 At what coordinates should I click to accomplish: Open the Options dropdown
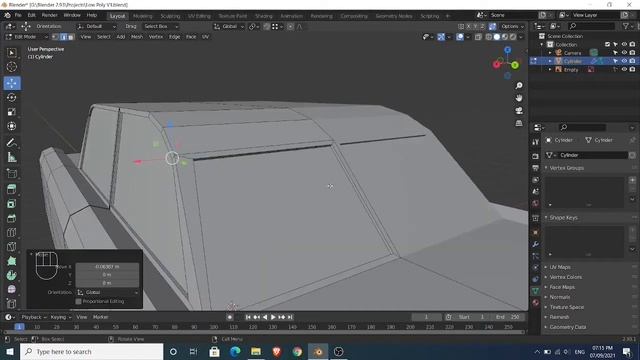512,26
